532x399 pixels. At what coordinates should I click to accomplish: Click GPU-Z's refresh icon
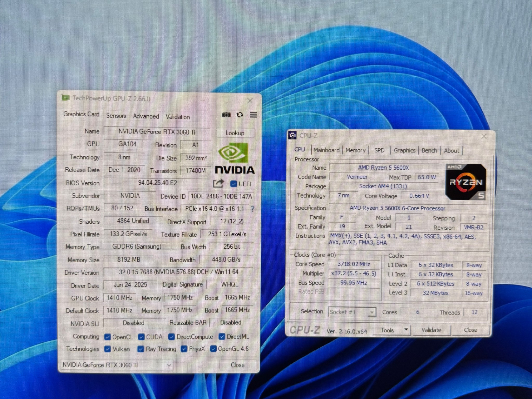pyautogui.click(x=240, y=115)
